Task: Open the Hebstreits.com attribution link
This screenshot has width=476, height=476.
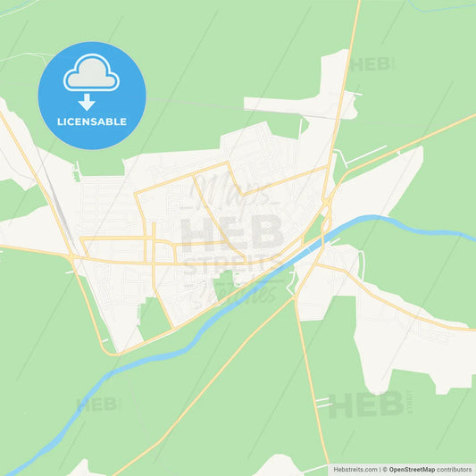Action: coord(355,470)
